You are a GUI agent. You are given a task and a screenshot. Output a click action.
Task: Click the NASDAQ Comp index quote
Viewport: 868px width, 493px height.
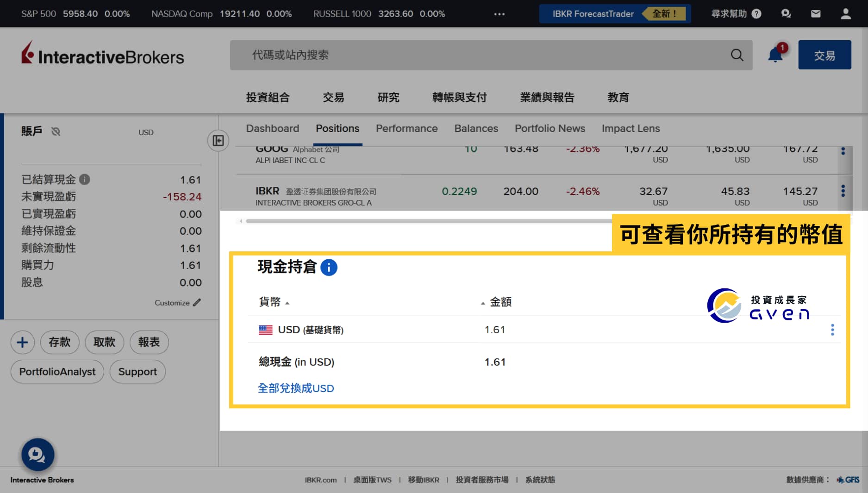click(x=222, y=14)
